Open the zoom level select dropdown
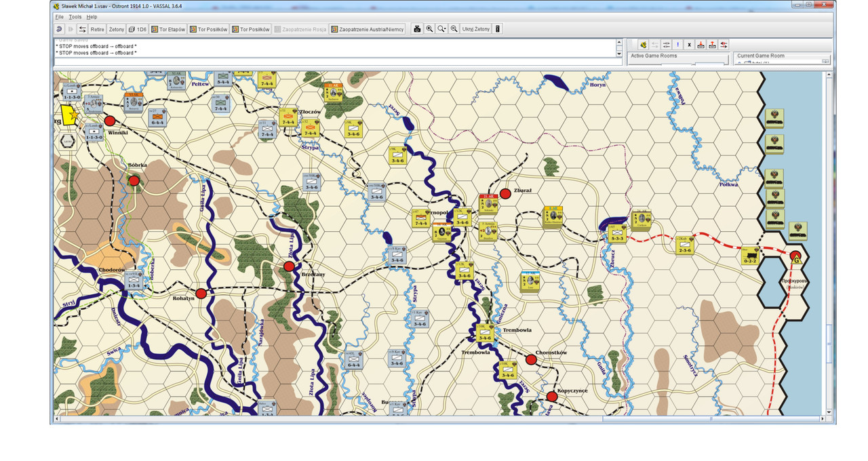This screenshot has width=868, height=461. coord(441,29)
